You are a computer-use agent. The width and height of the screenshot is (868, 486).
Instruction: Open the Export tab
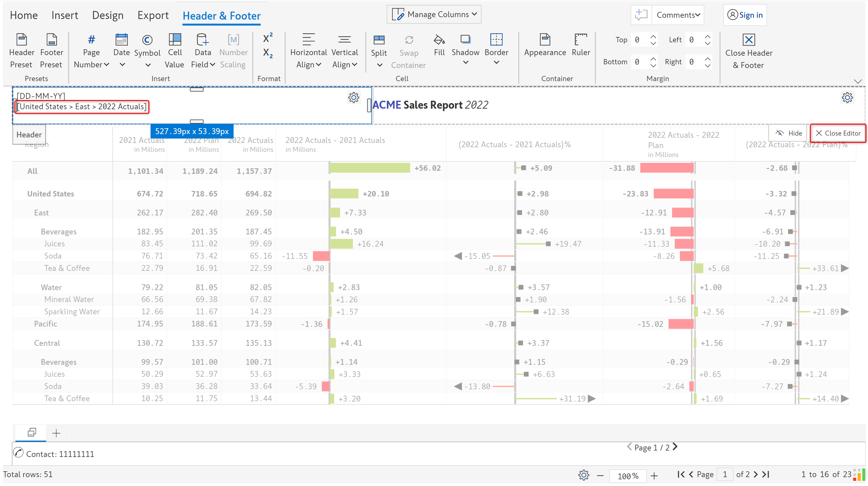pyautogui.click(x=153, y=16)
